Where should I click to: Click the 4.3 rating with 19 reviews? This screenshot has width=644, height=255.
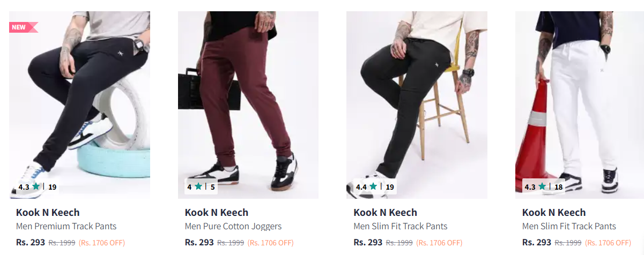[x=24, y=187]
